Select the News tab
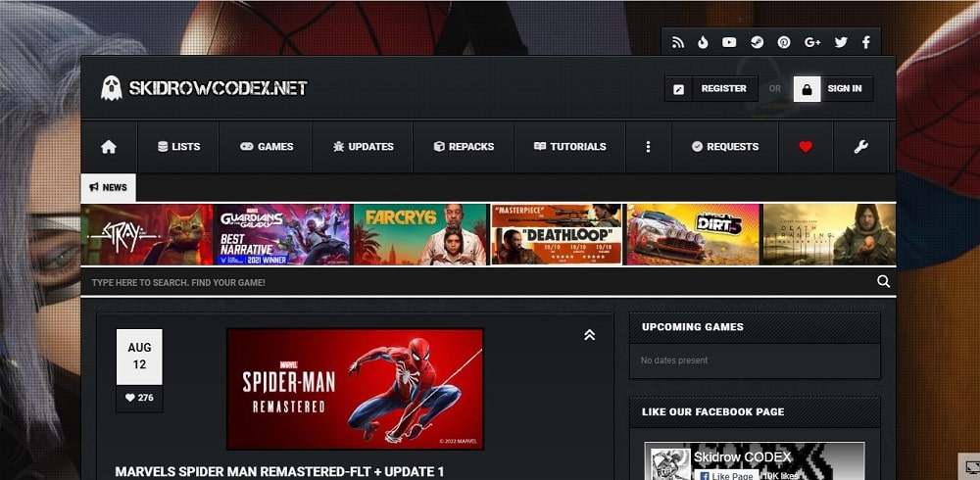The image size is (980, 480). coord(108,187)
